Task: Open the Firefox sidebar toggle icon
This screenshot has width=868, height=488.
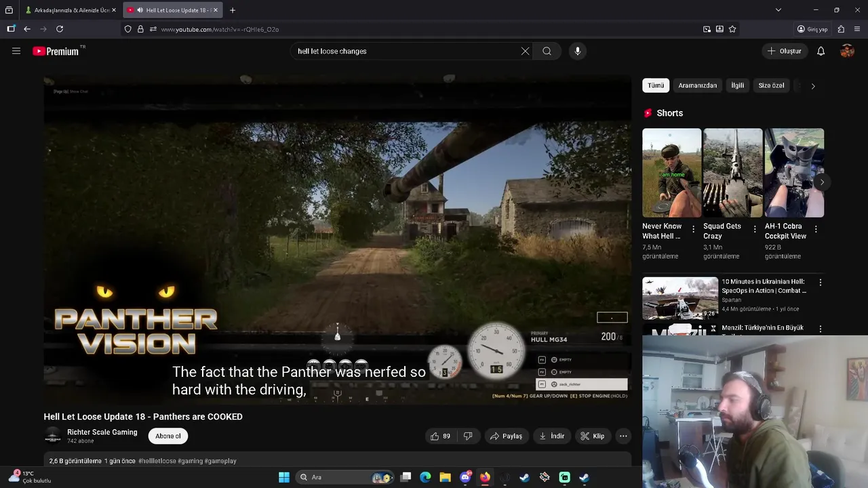Action: 11,29
